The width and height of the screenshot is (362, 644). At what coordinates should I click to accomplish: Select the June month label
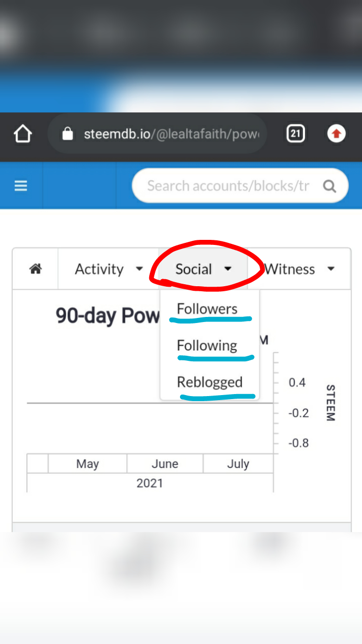(x=165, y=464)
